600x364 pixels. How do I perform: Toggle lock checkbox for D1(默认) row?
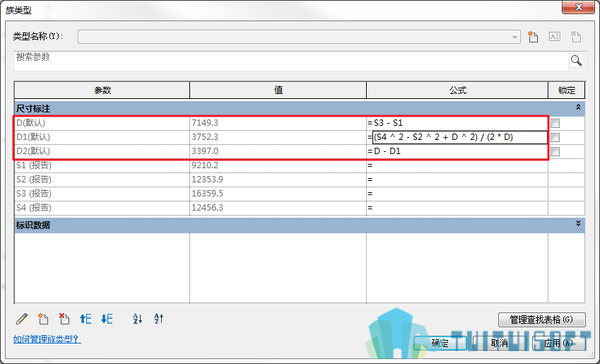click(555, 137)
